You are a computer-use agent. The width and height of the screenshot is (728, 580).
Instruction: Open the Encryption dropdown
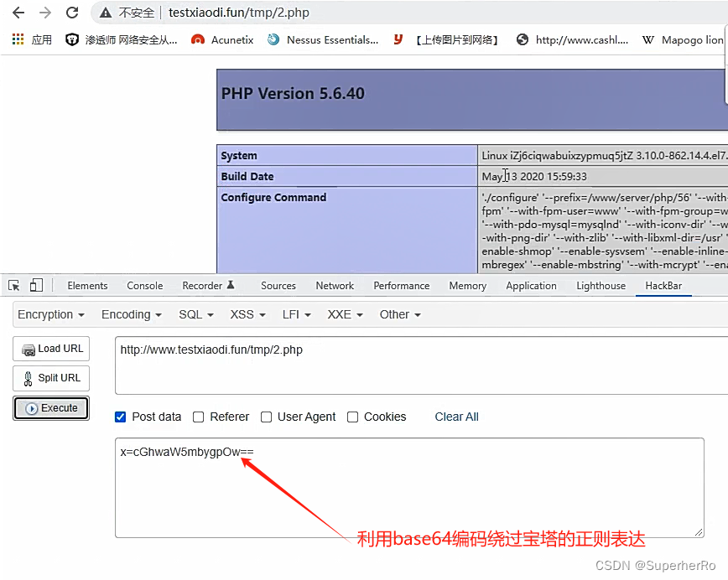pos(51,314)
